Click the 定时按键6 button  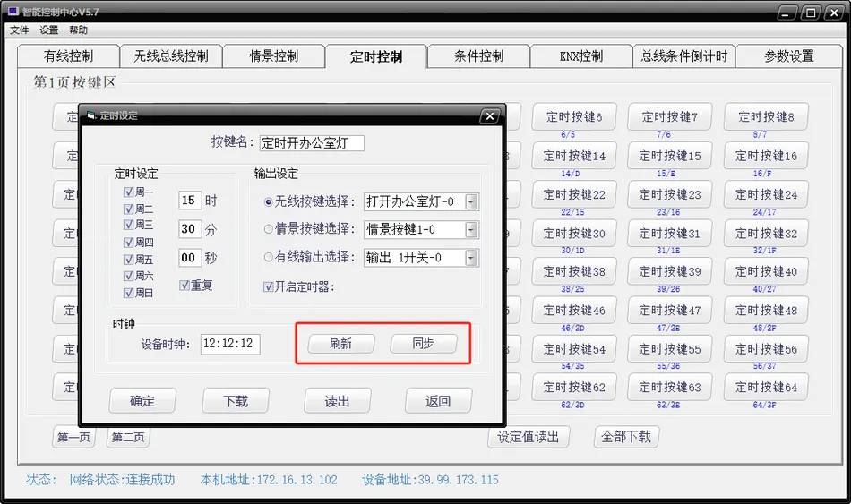[574, 116]
